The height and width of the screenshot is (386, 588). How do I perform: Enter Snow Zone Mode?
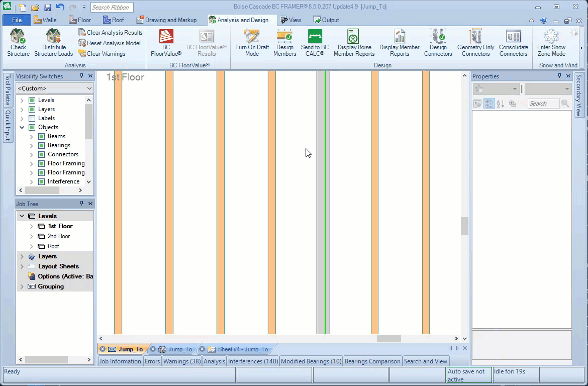pos(551,43)
